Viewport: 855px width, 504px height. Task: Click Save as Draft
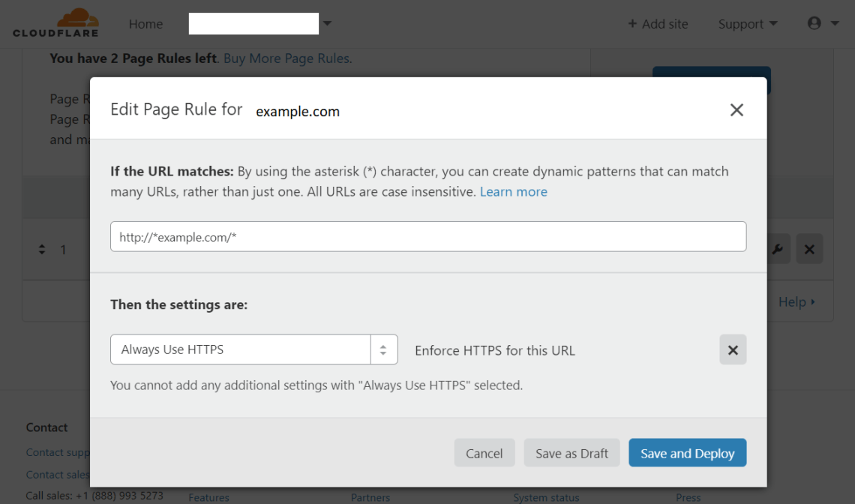(571, 453)
